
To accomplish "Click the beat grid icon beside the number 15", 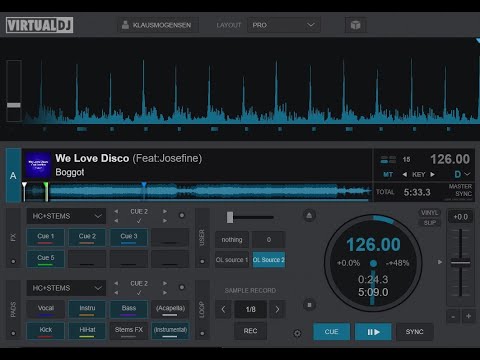I will (x=388, y=159).
